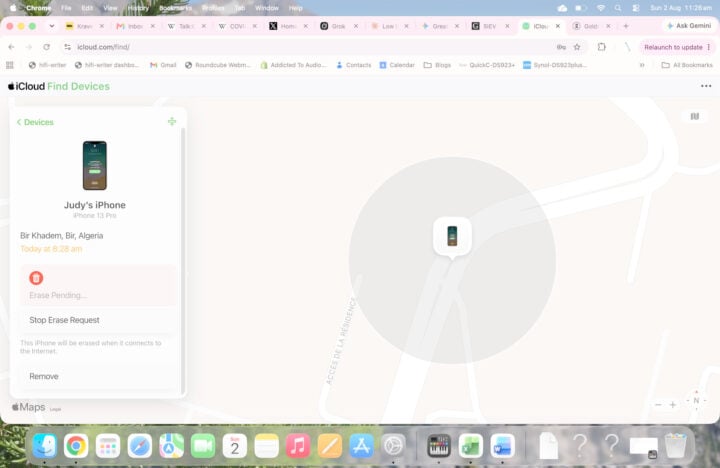Click Relaunch to update button
Viewport: 720px width, 468px height.
click(677, 47)
